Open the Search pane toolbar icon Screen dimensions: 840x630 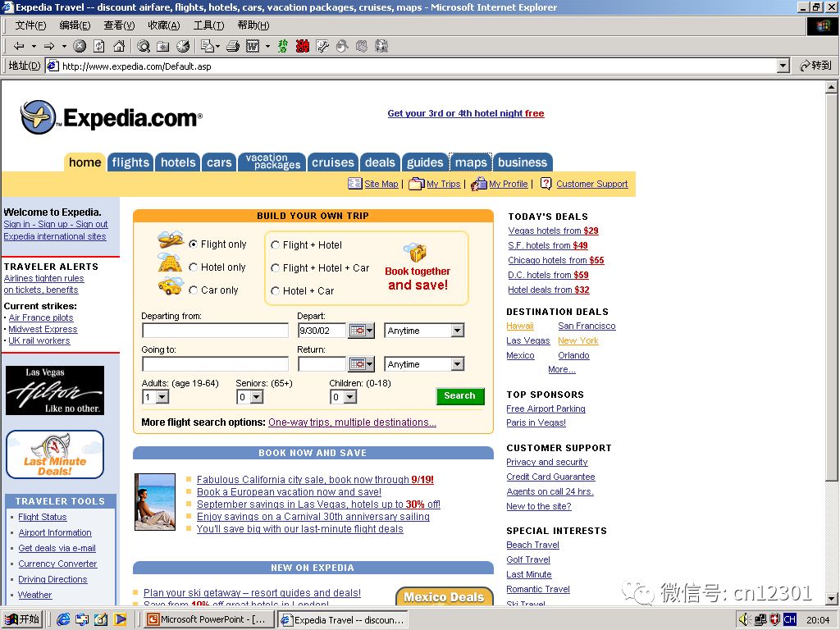coord(144,47)
